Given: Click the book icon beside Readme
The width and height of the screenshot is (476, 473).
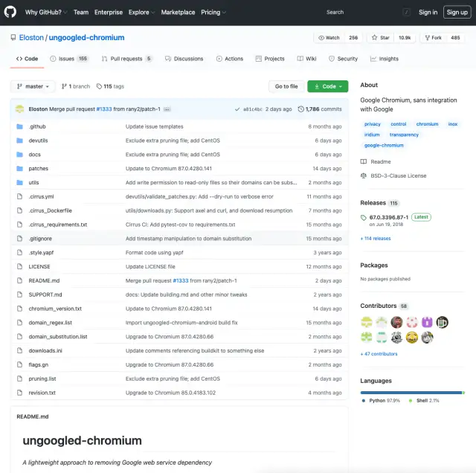Looking at the screenshot, I should click(364, 161).
